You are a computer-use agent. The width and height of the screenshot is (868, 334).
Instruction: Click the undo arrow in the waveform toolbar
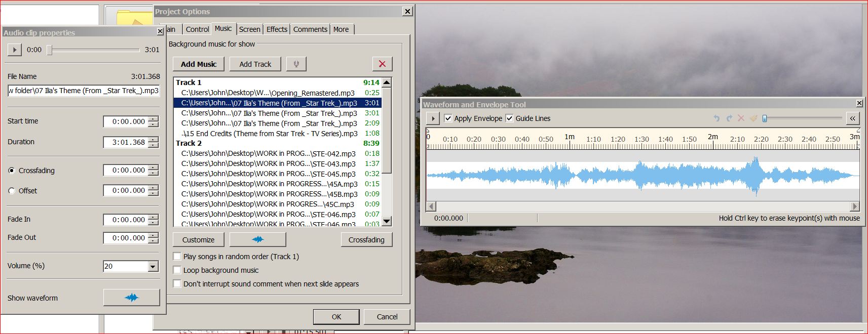(716, 118)
